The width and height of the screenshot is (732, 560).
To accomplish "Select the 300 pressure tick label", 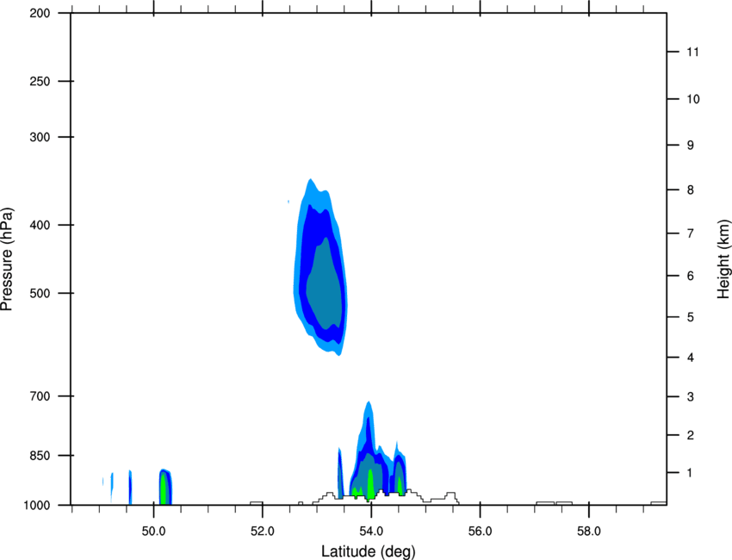I will pos(40,137).
